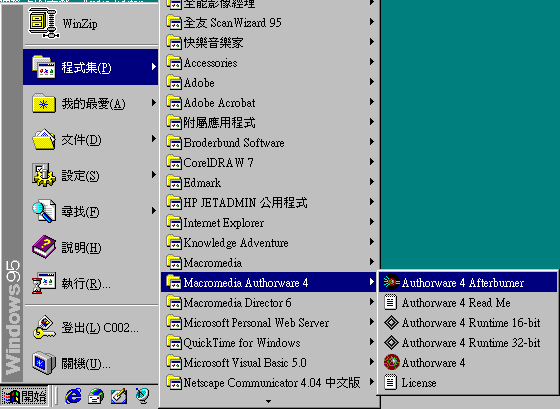Select the Macromedia Authorware 4 folder
Image resolution: width=560 pixels, height=409 pixels.
(x=270, y=283)
